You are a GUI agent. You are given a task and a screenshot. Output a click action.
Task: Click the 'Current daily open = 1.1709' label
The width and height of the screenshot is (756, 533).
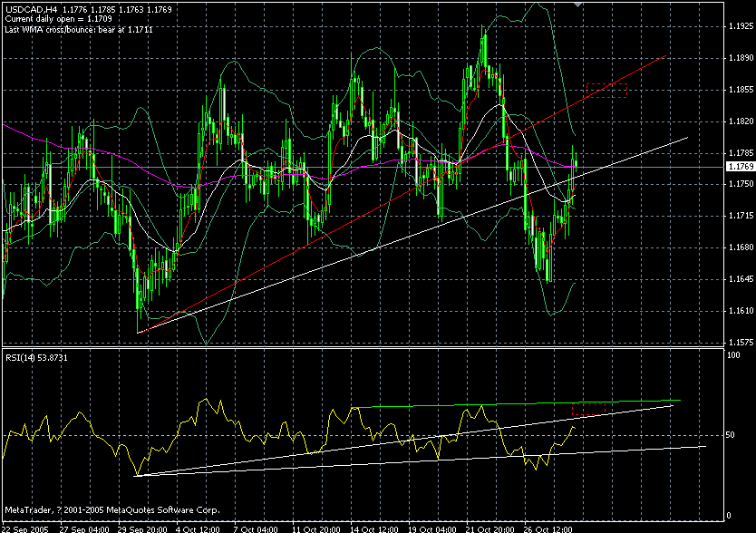point(58,19)
